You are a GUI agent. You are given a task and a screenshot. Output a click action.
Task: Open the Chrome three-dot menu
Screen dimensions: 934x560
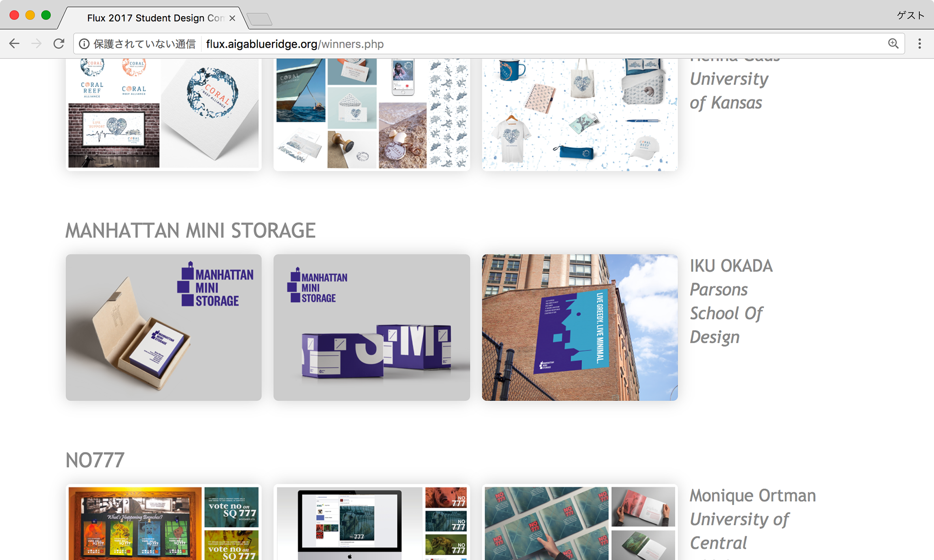[919, 44]
